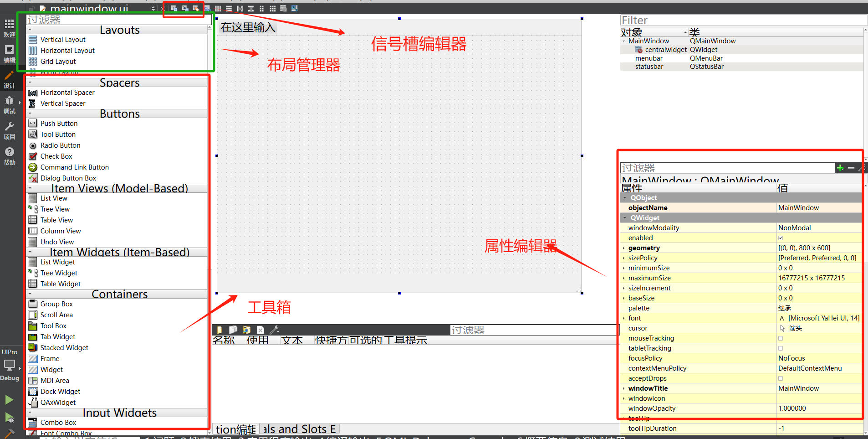868x439 pixels.
Task: Select Horizontal Spacer in widget box
Action: click(67, 93)
